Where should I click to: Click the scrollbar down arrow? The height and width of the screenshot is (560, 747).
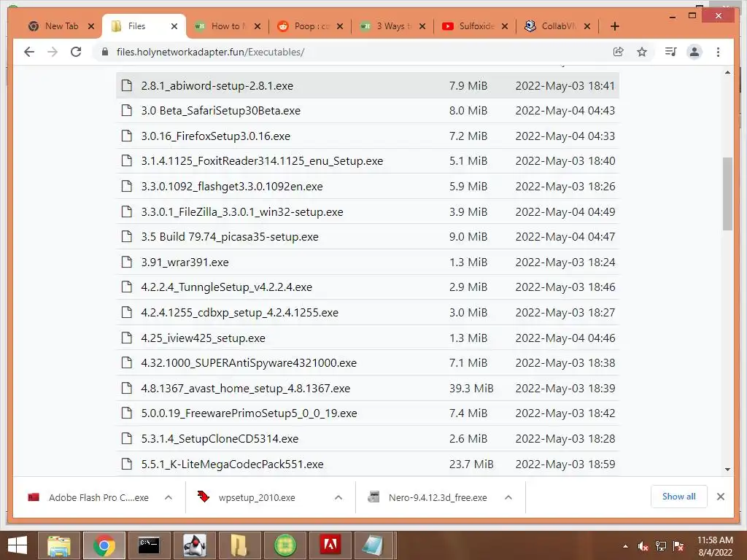pyautogui.click(x=727, y=469)
